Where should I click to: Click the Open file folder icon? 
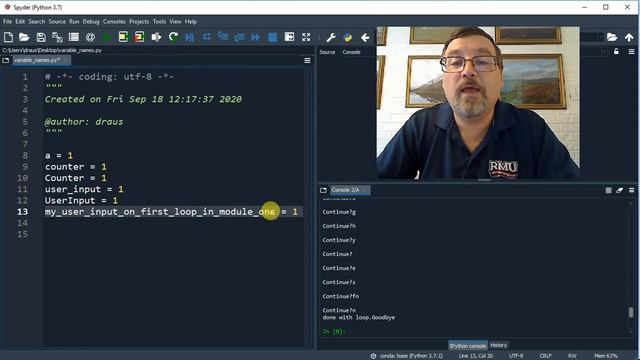(24, 38)
